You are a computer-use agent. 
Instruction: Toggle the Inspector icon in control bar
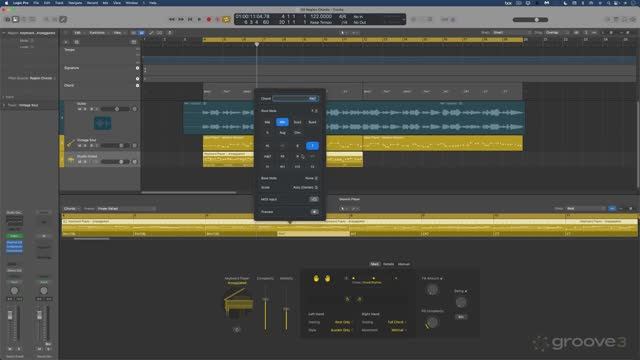(16, 19)
